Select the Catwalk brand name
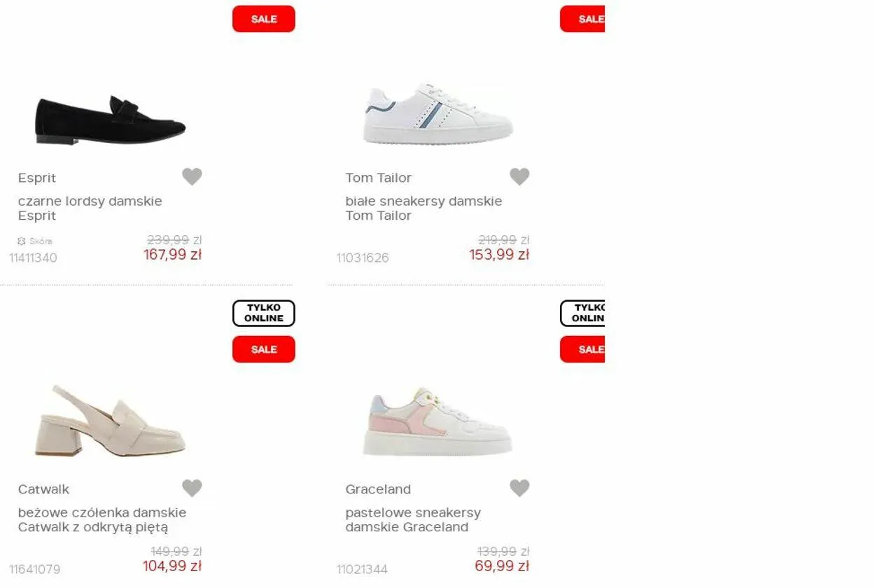This screenshot has width=875, height=588. pyautogui.click(x=43, y=489)
